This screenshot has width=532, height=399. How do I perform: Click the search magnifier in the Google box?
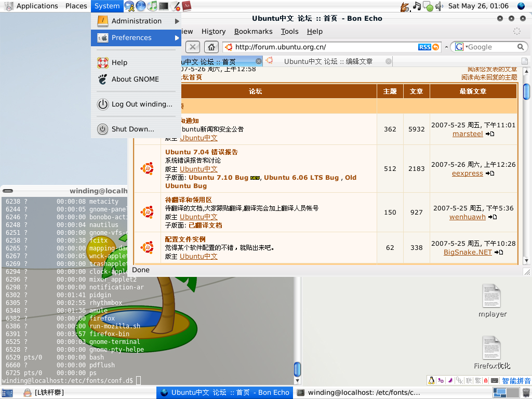pos(521,47)
